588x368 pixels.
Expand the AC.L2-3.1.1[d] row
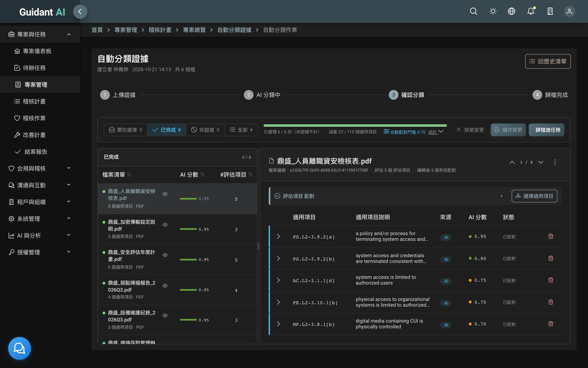(278, 280)
